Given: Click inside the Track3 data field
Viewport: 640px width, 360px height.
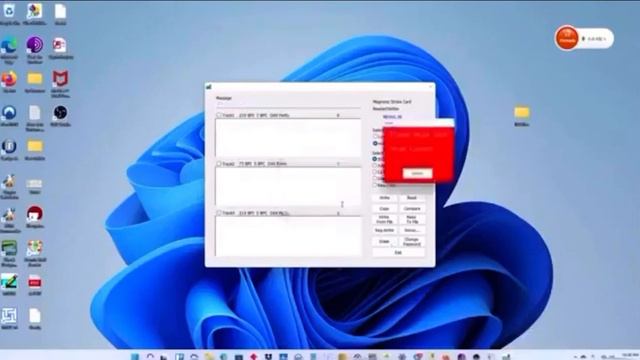Looking at the screenshot, I should (x=288, y=236).
